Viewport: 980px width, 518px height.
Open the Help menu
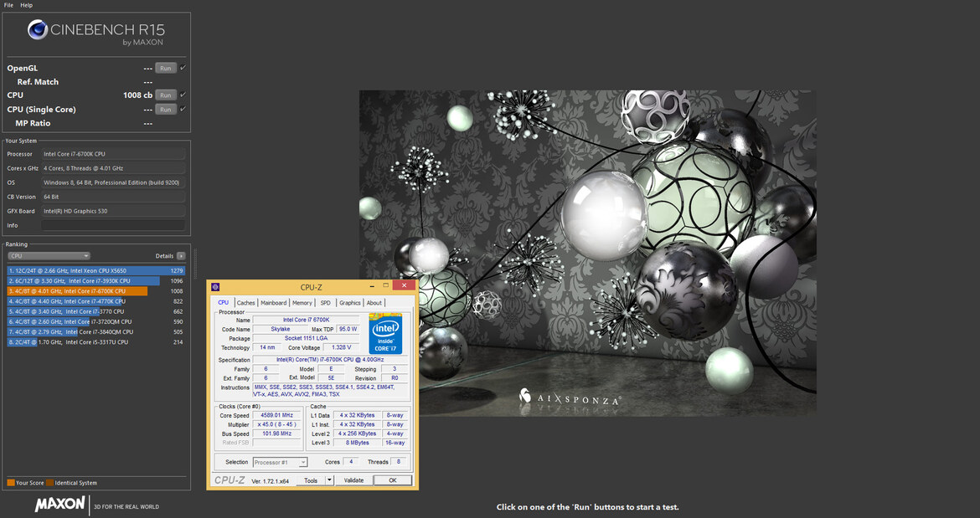pos(26,5)
